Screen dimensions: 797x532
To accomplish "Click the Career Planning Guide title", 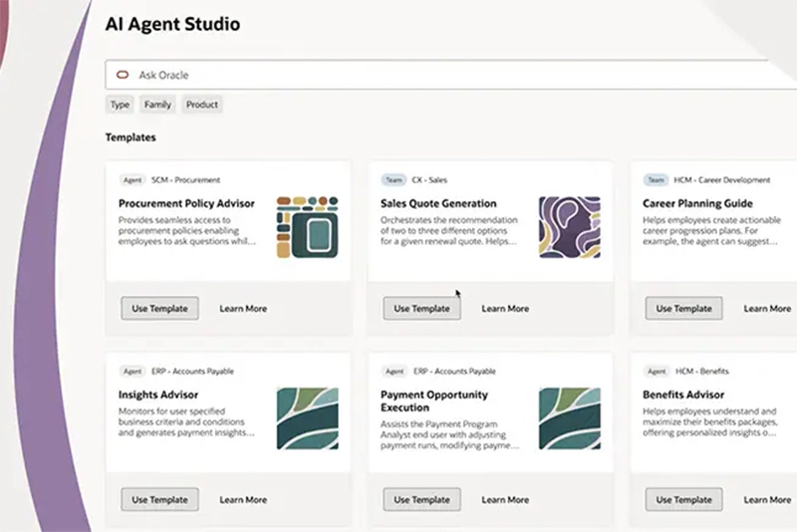I will click(697, 203).
